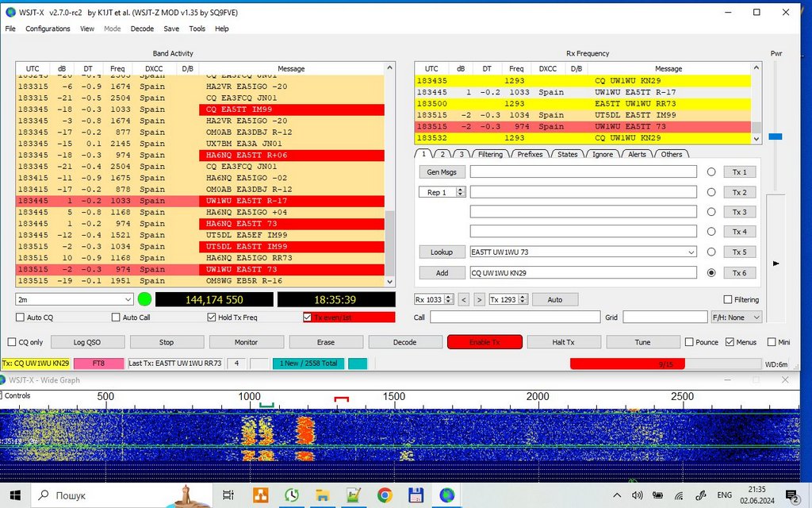Click the Tune button
812x508 pixels.
click(x=642, y=342)
